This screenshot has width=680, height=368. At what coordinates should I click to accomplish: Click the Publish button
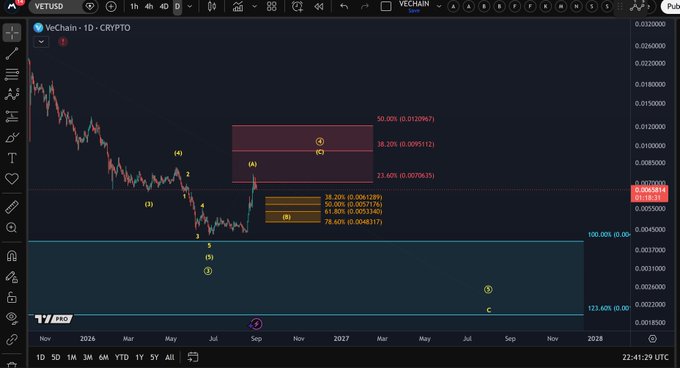click(x=671, y=7)
